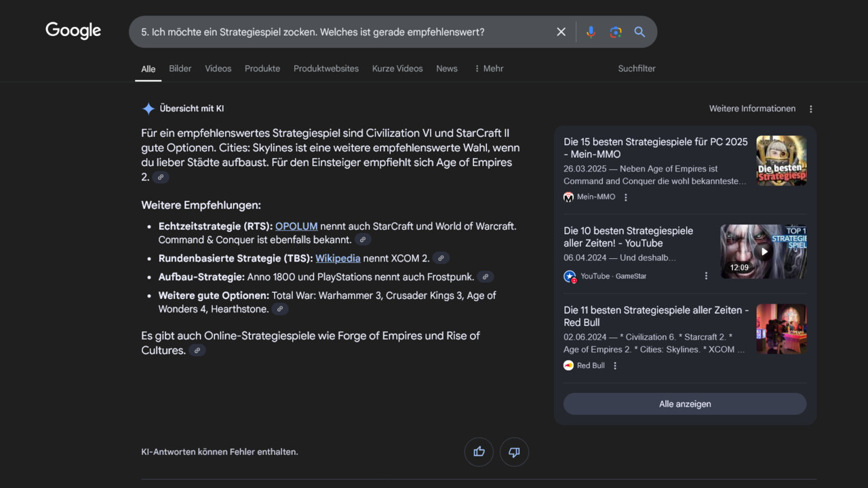The image size is (868, 488).
Task: Click the 26.03.2025 date snippet
Action: (x=585, y=169)
